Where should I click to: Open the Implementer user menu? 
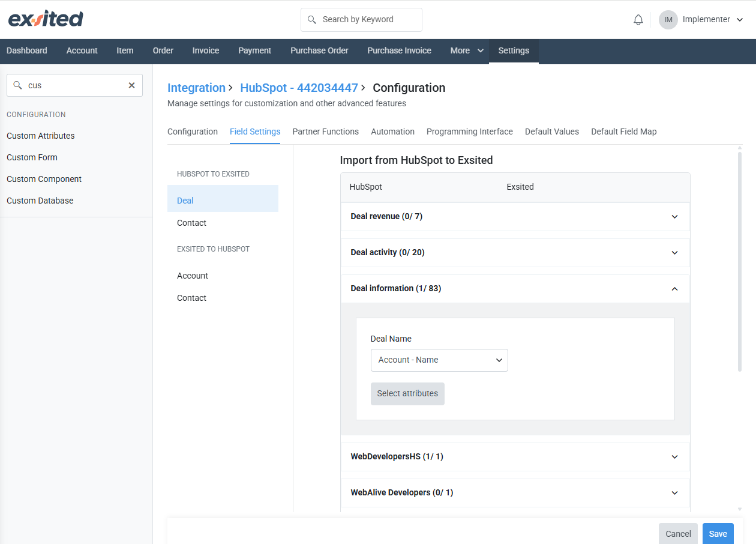713,20
